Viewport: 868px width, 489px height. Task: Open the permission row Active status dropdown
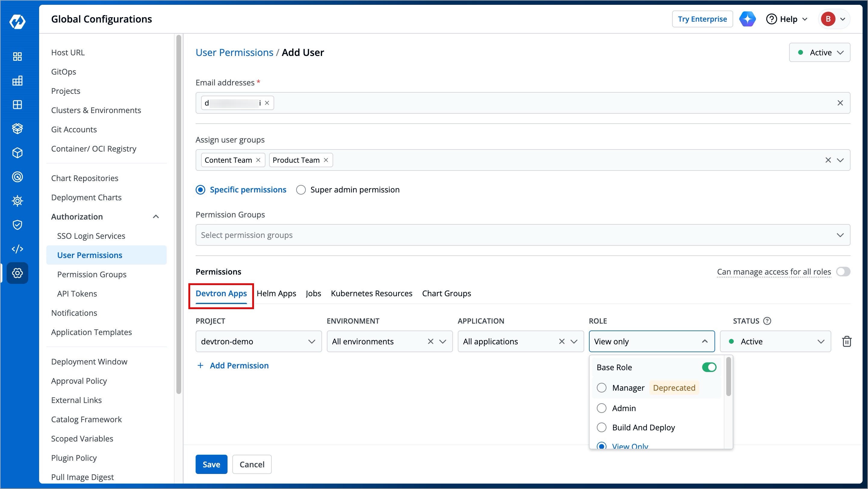(x=775, y=342)
